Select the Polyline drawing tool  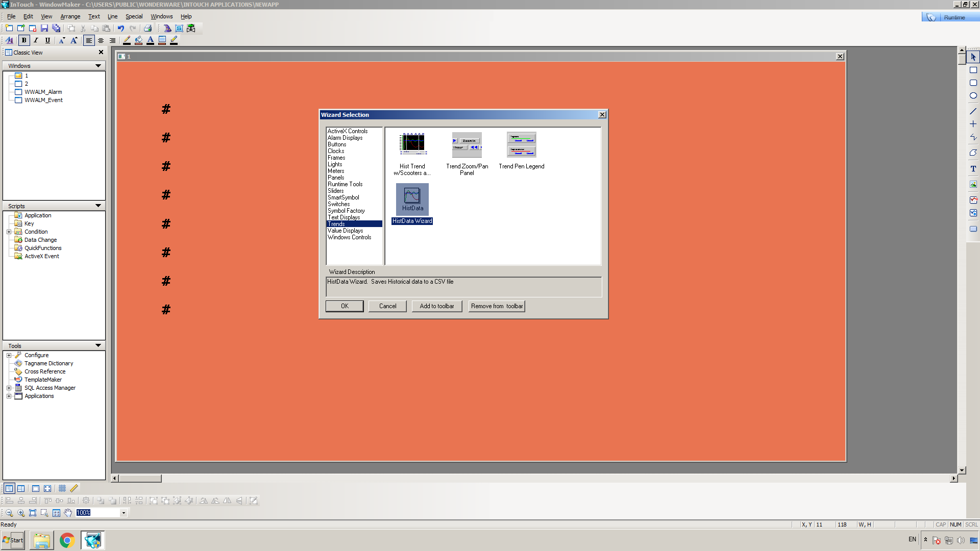click(x=973, y=137)
